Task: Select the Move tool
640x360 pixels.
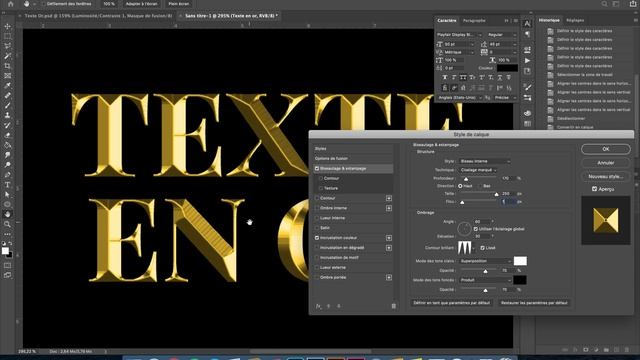Action: click(7, 26)
